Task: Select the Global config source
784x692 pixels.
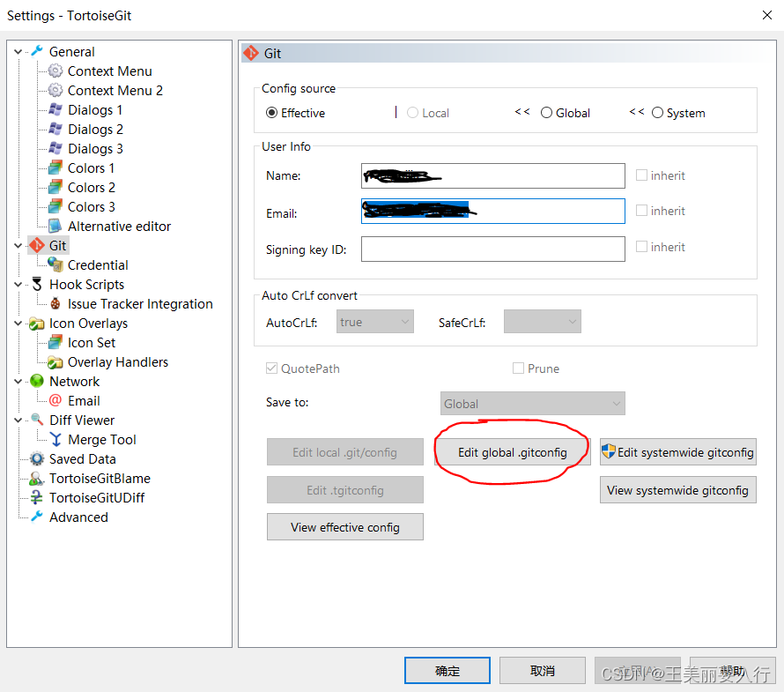Action: point(546,113)
